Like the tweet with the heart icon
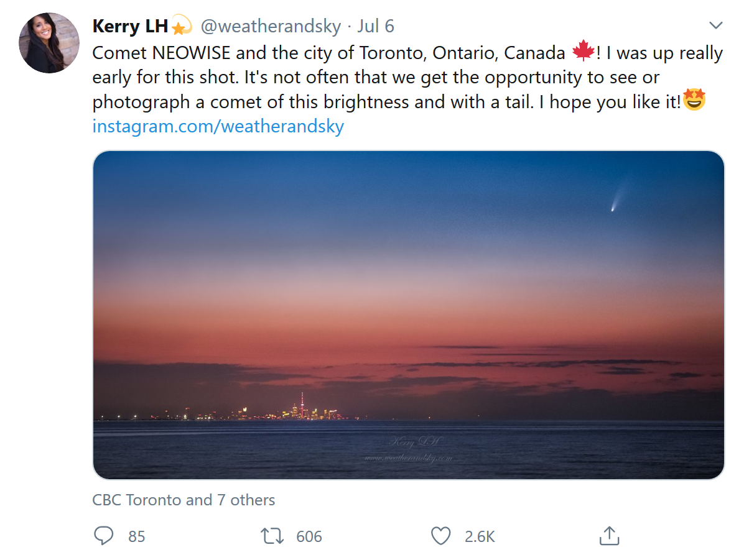The height and width of the screenshot is (560, 744). point(440,536)
